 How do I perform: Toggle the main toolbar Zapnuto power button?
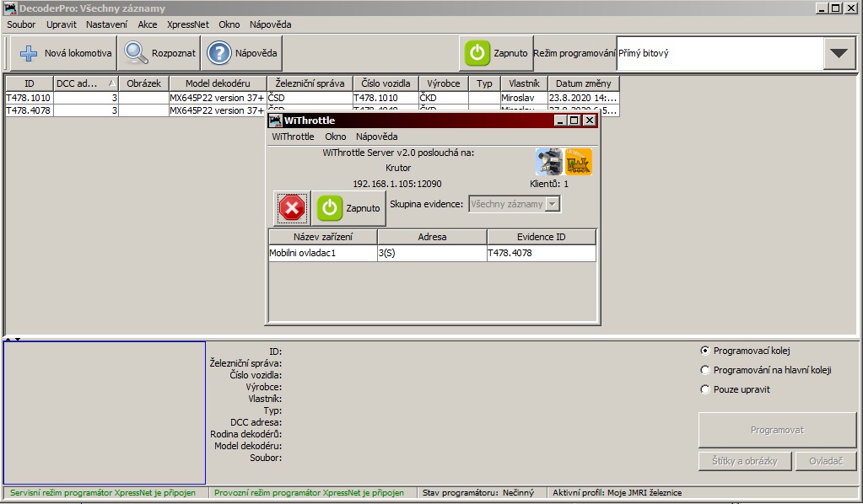pos(496,53)
